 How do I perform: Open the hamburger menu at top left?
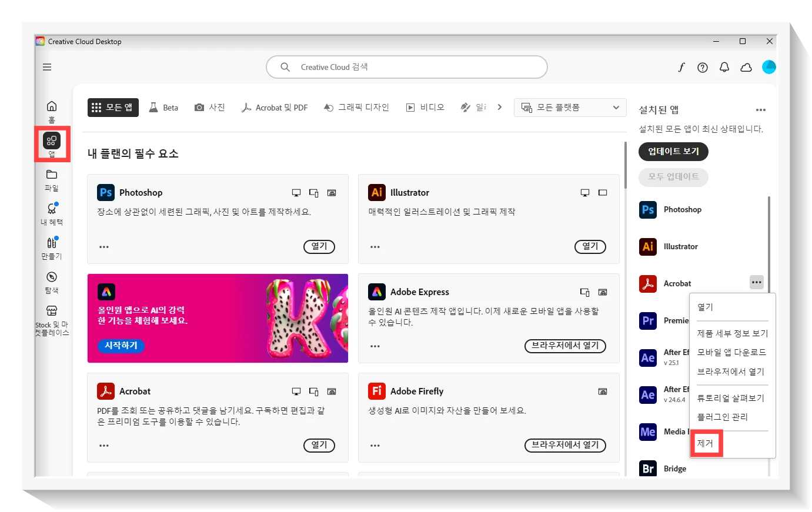(x=46, y=67)
